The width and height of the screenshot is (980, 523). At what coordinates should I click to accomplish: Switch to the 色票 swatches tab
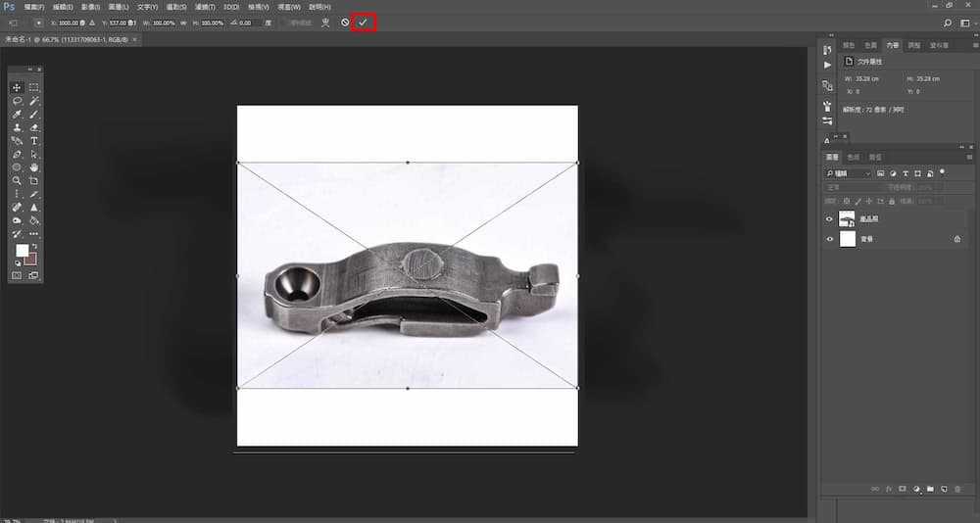coord(870,46)
